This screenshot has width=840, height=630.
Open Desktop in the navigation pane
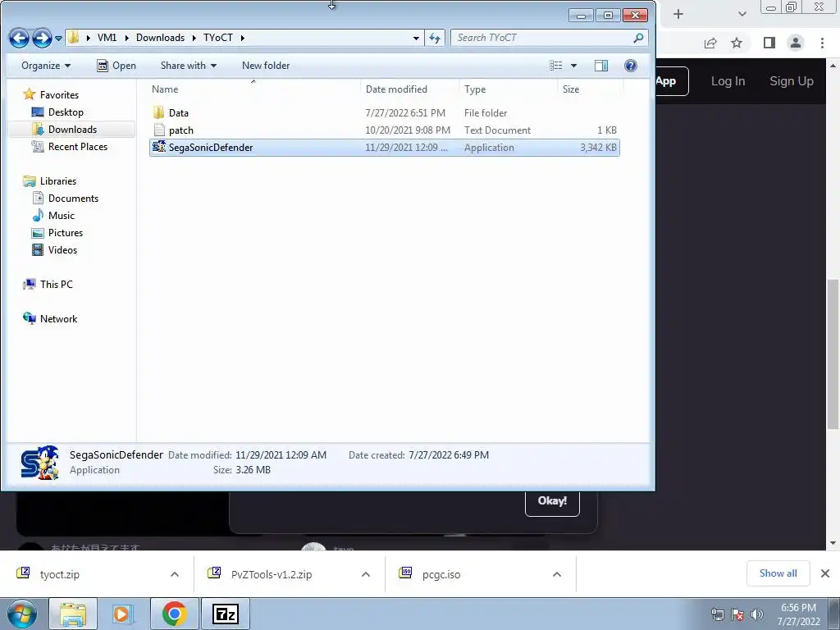[x=66, y=112]
